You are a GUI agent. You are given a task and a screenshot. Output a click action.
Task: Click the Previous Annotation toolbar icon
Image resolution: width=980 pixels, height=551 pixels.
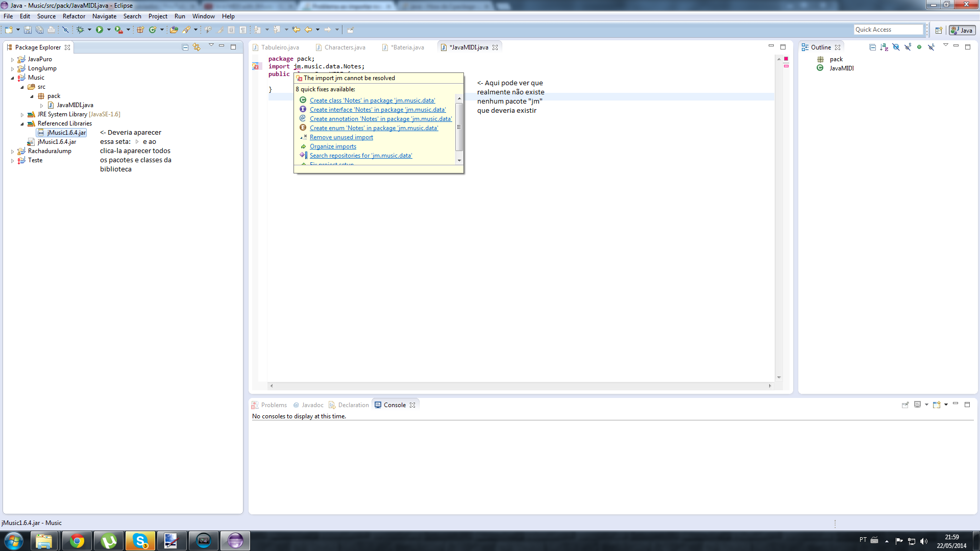[x=277, y=30]
